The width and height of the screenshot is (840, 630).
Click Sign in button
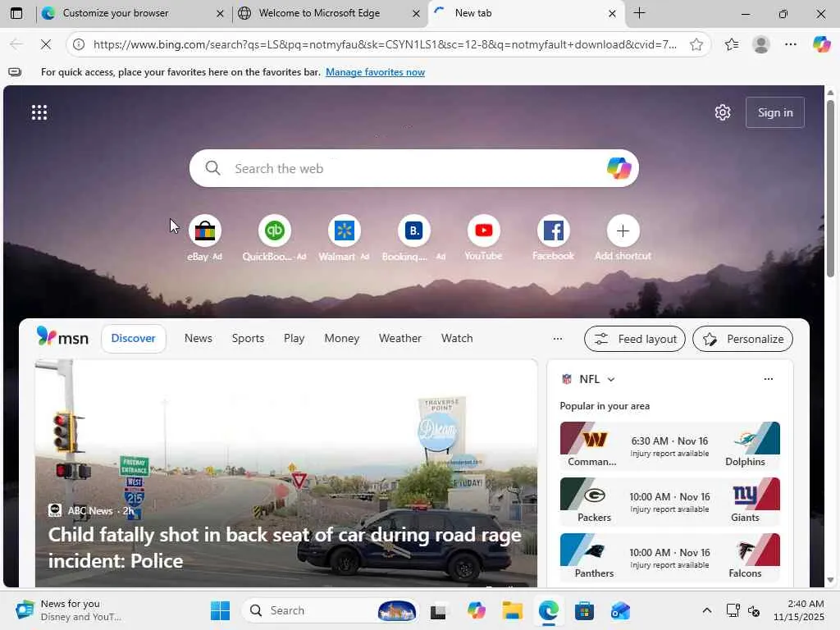click(775, 112)
